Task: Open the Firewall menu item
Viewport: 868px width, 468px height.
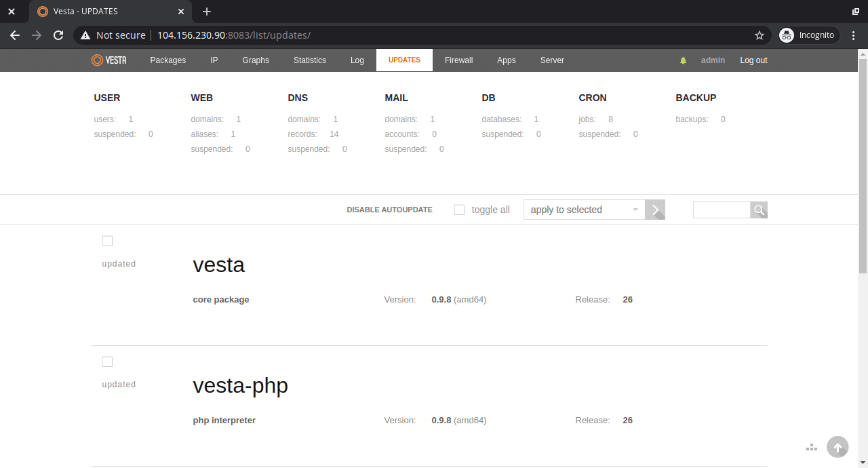Action: point(458,60)
